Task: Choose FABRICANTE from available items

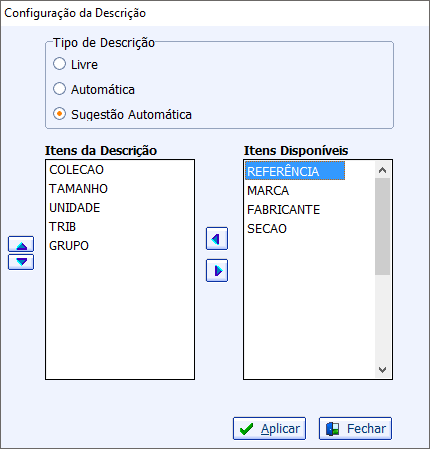Action: (x=284, y=210)
